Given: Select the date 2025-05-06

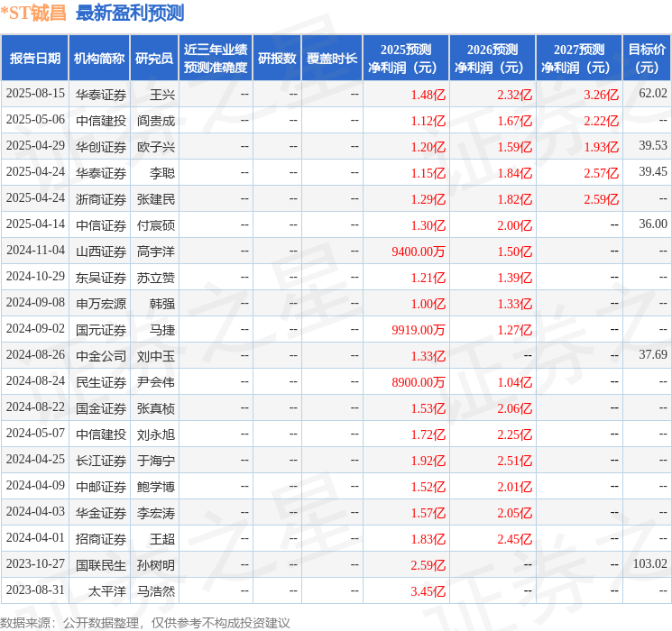Looking at the screenshot, I should click(x=35, y=120).
